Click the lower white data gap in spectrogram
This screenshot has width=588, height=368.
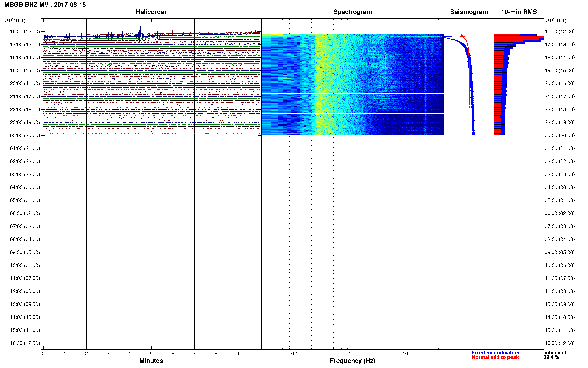pyautogui.click(x=353, y=113)
